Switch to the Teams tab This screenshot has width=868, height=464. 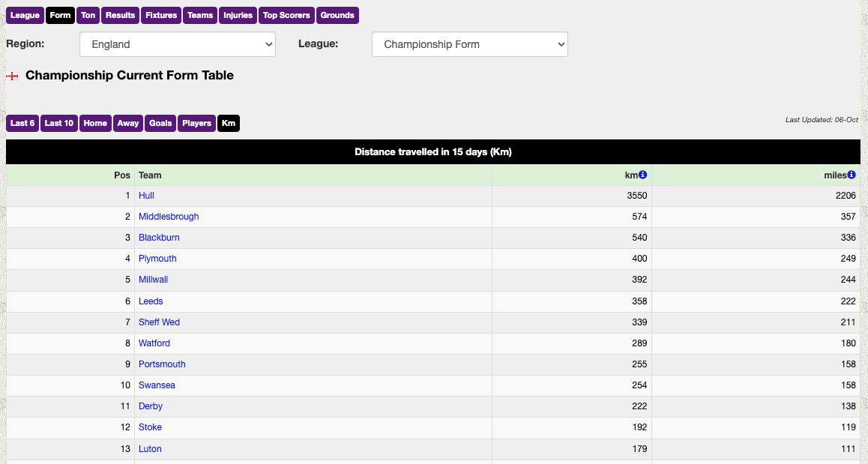(x=200, y=16)
